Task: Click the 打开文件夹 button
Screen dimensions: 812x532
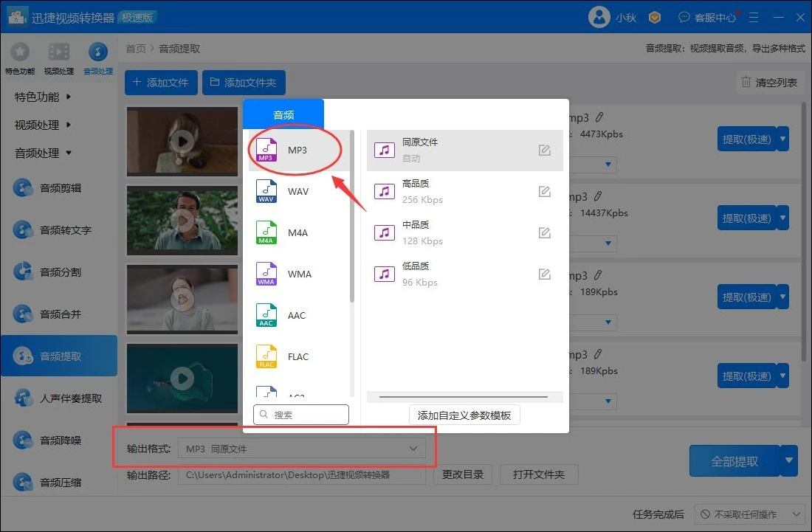Action: (x=538, y=475)
